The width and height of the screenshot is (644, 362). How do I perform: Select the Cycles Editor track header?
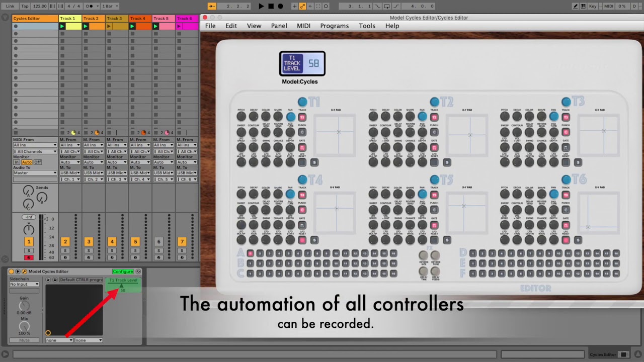(35, 19)
